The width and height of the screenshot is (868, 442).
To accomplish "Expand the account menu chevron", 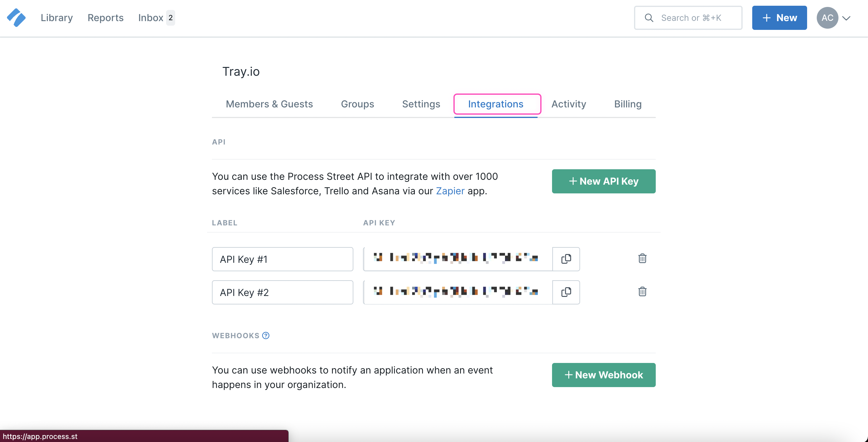I will pos(846,18).
